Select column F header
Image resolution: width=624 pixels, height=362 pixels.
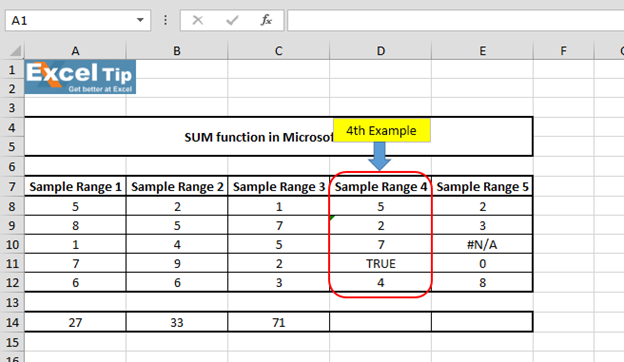coord(564,51)
